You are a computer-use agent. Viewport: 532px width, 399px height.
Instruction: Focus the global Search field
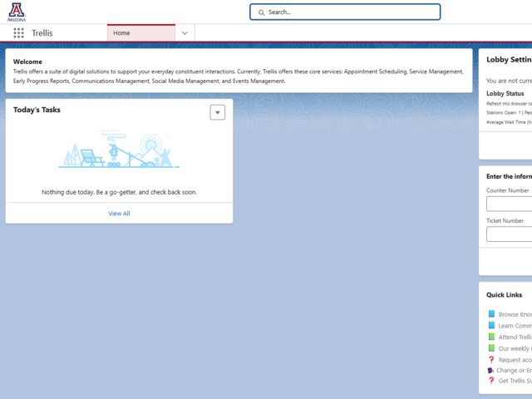click(345, 12)
